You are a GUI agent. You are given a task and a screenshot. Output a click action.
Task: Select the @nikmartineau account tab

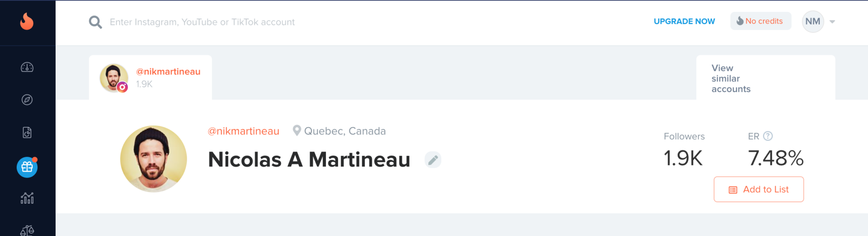(151, 77)
